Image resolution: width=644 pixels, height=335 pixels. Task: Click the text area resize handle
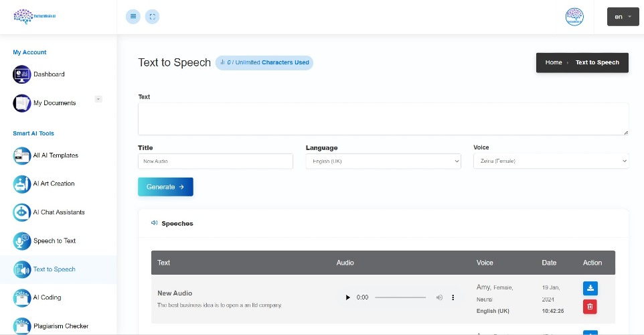click(x=626, y=133)
